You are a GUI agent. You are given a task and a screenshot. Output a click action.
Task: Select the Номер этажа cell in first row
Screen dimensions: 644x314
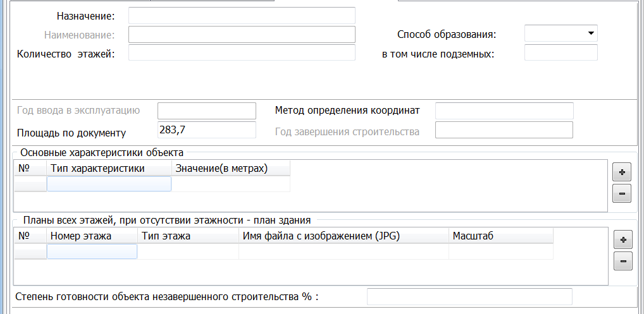click(x=92, y=251)
